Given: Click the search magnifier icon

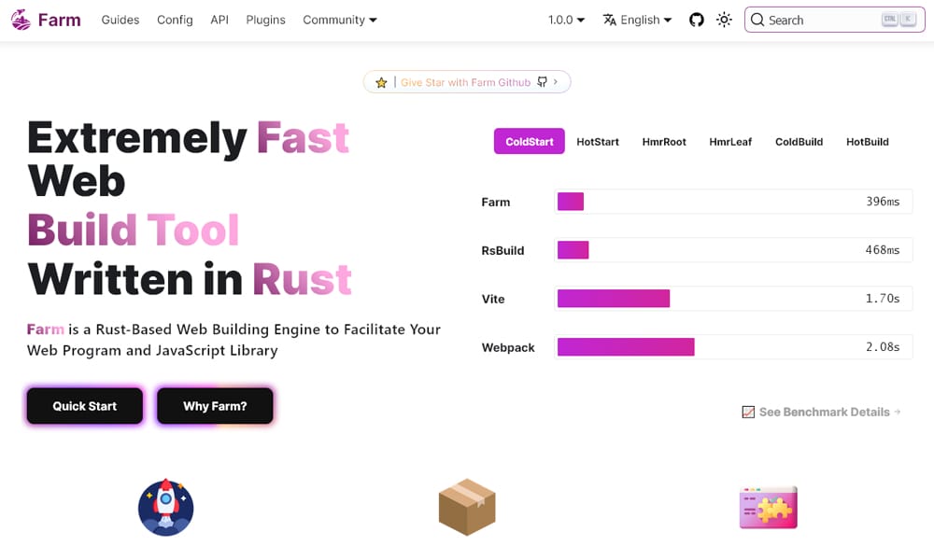Looking at the screenshot, I should tap(759, 19).
